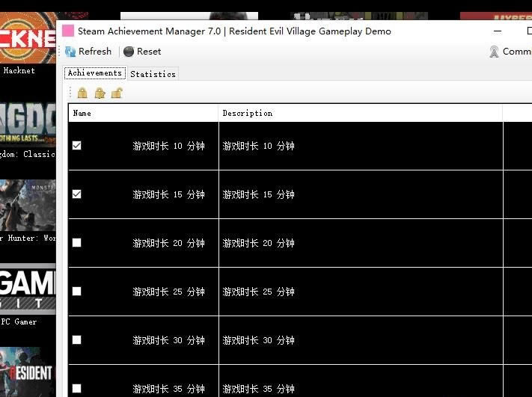
Task: Click the pink app icon in title bar
Action: point(68,31)
